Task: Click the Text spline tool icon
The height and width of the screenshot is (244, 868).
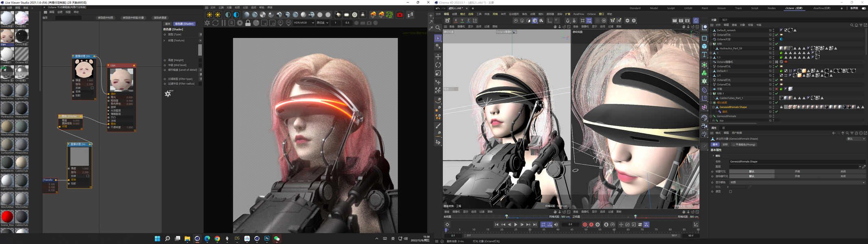Action: (x=704, y=54)
